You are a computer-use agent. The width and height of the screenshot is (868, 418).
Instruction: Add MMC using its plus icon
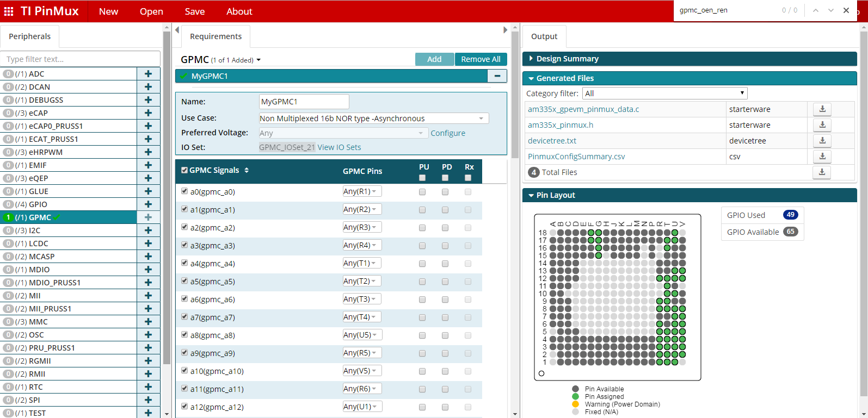tap(148, 322)
